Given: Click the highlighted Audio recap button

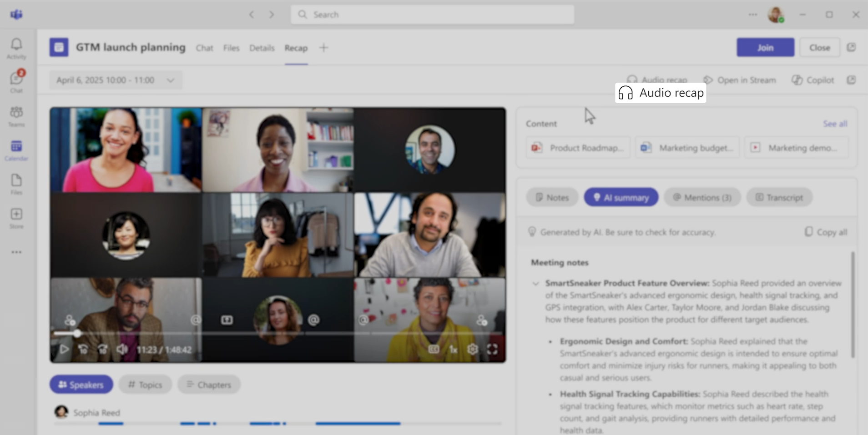Looking at the screenshot, I should 661,93.
